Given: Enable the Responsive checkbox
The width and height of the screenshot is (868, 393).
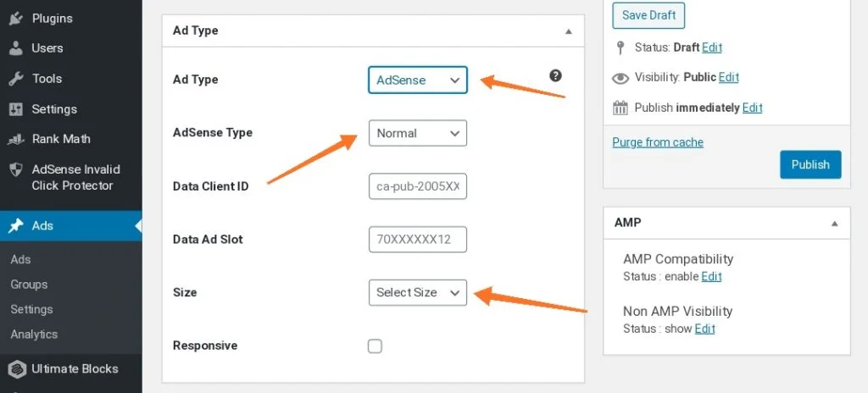Looking at the screenshot, I should pyautogui.click(x=375, y=346).
